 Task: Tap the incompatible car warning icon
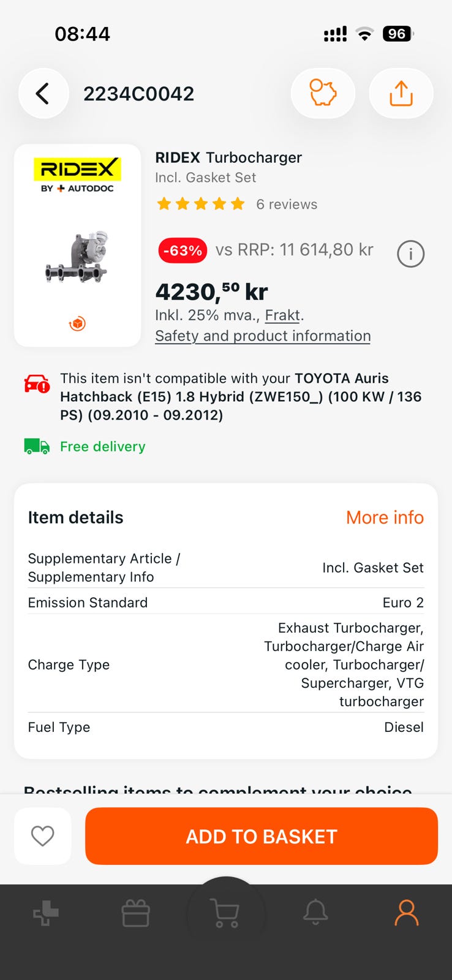click(37, 383)
